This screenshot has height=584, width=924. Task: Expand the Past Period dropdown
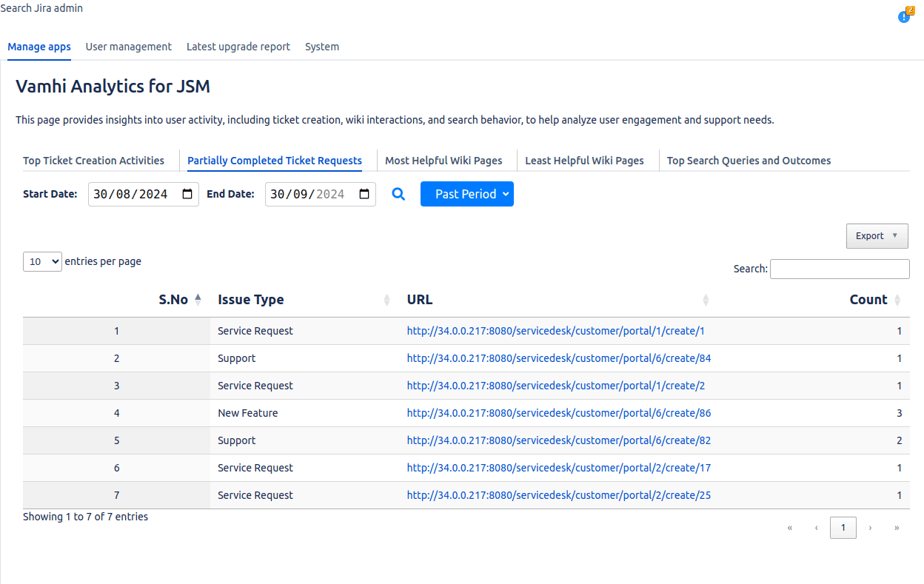click(x=466, y=194)
